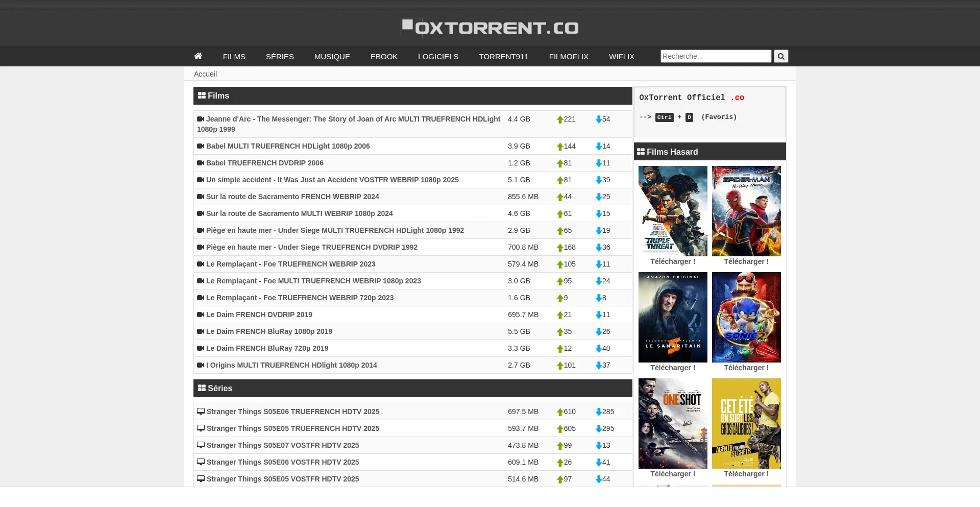The image size is (980, 507).
Task: Click the camera icon next to Babel MULTI TRUEFRENCH
Action: tap(201, 146)
